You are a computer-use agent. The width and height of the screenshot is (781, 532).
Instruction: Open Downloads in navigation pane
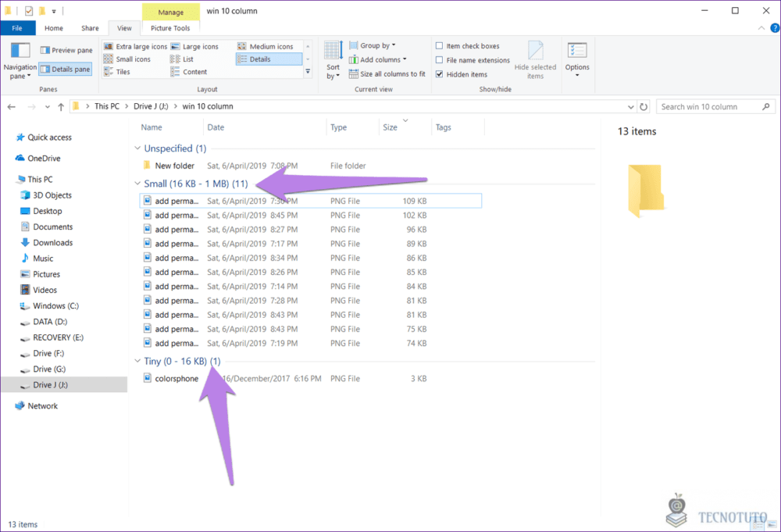(x=46, y=243)
